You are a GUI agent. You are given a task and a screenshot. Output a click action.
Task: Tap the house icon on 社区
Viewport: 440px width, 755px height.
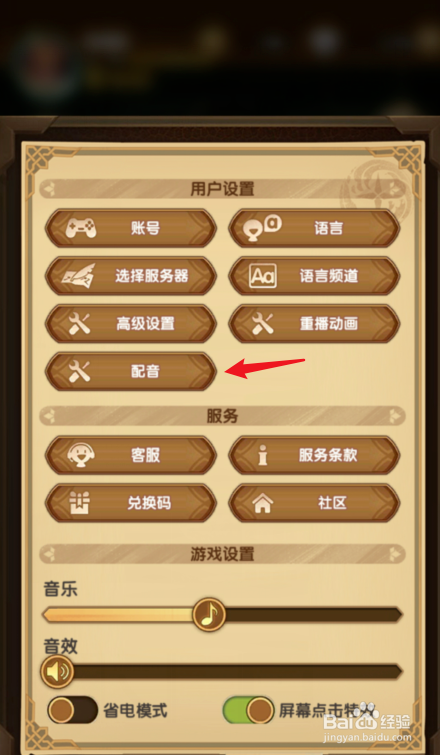(x=263, y=503)
